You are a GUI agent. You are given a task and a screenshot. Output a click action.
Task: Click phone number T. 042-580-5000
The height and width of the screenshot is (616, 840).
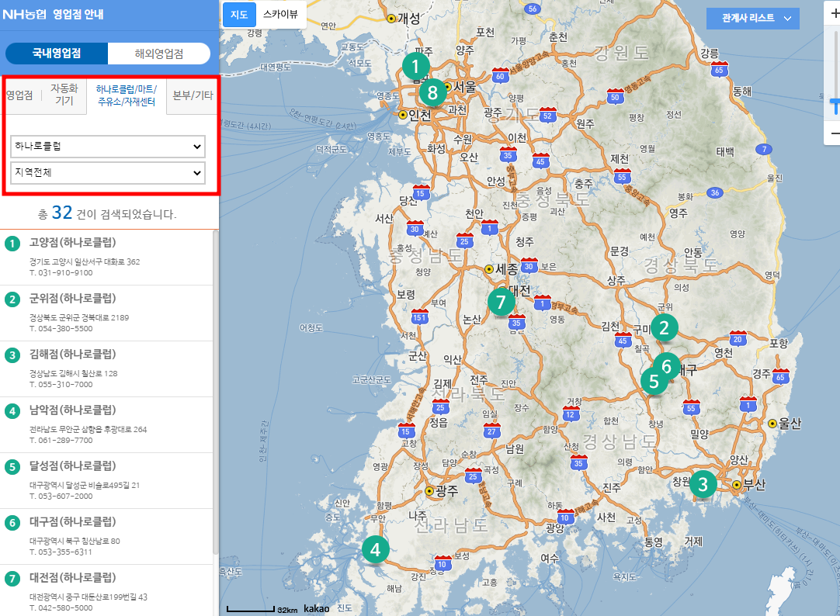[x=61, y=608]
